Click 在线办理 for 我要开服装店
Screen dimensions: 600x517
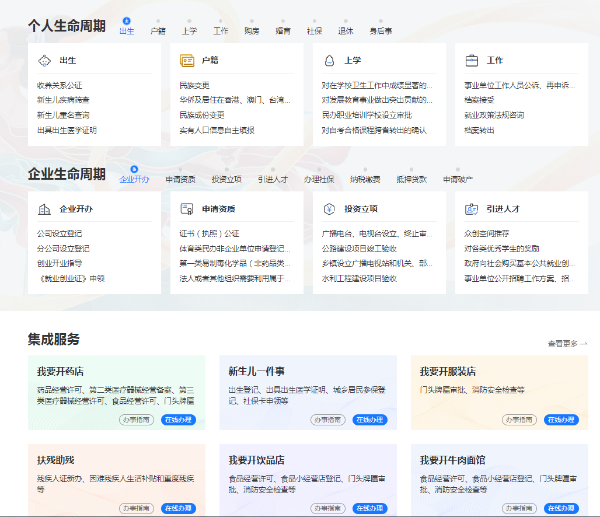click(562, 420)
